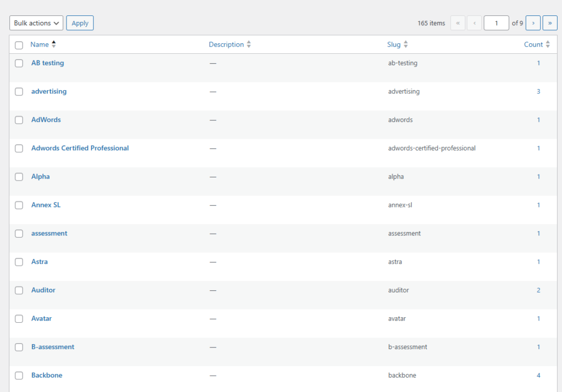Select all items using the header checkbox
The height and width of the screenshot is (392, 562).
pos(19,44)
